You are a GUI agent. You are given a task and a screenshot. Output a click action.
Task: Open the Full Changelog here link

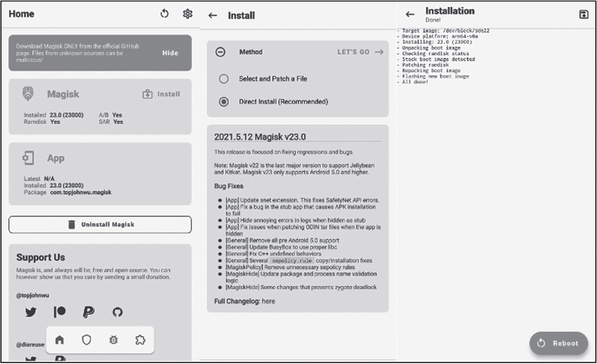pos(268,301)
